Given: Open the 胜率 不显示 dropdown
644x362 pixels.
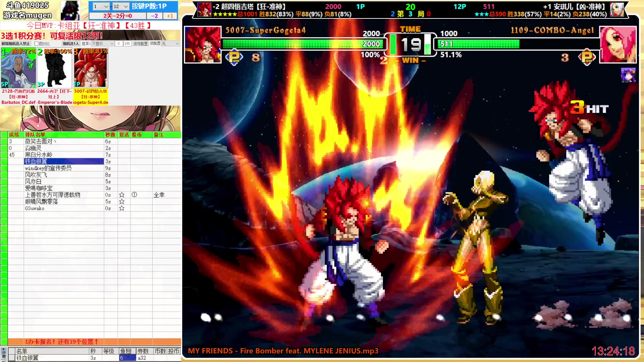Looking at the screenshot, I should [103, 44].
